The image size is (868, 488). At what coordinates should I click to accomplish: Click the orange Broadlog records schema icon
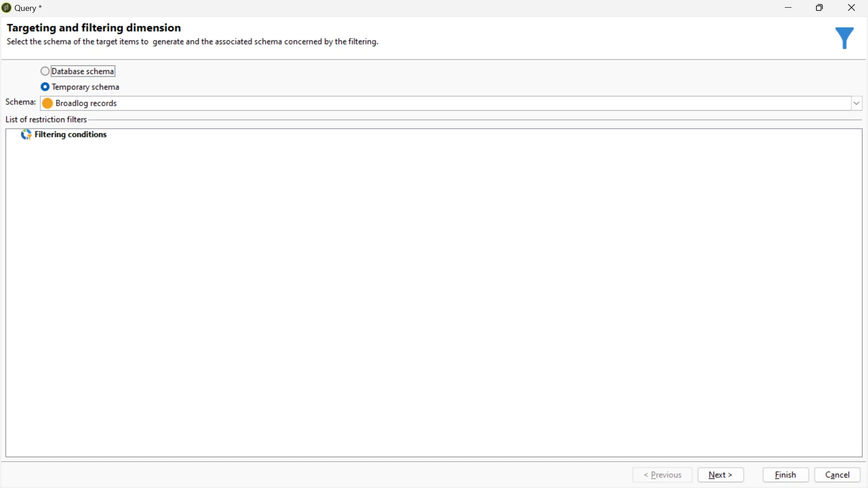tap(47, 103)
